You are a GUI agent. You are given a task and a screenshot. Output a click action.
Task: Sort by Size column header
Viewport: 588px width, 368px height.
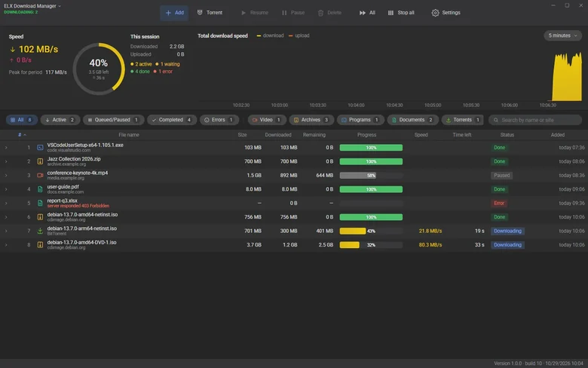[242, 135]
